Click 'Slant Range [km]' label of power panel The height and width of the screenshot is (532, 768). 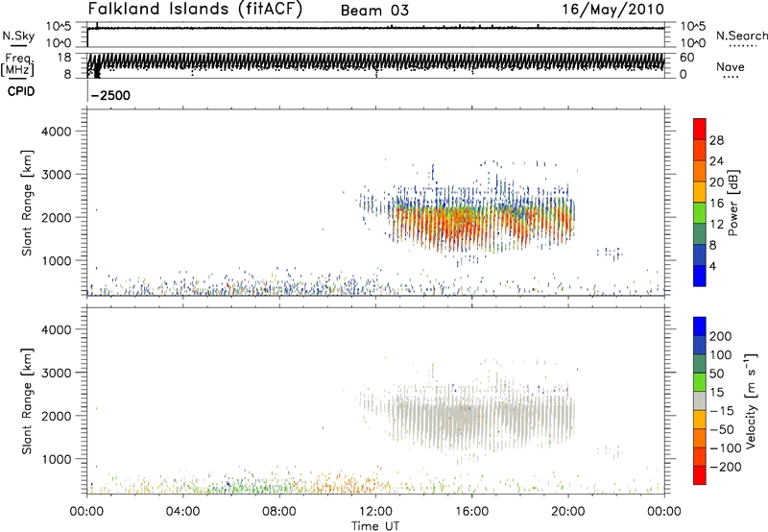click(27, 203)
